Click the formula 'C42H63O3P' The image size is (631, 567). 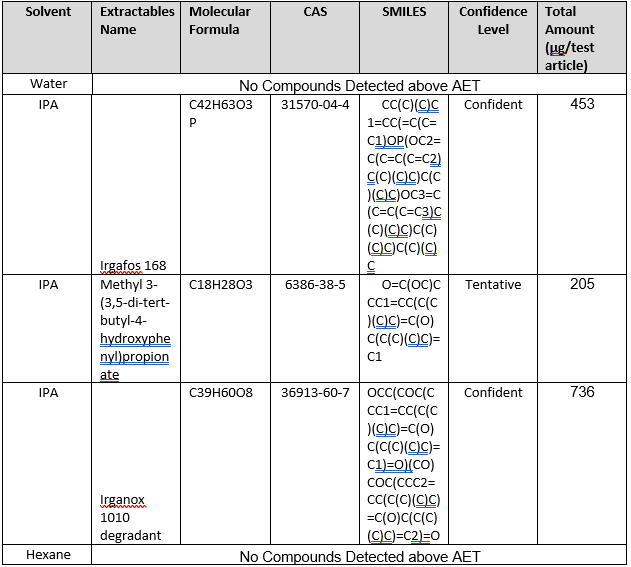(221, 113)
